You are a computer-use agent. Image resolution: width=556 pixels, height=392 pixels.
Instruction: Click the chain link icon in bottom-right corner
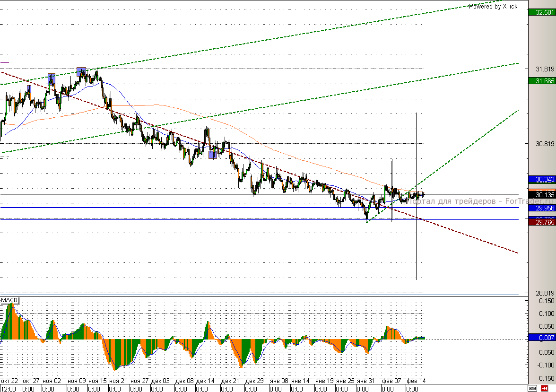533,388
